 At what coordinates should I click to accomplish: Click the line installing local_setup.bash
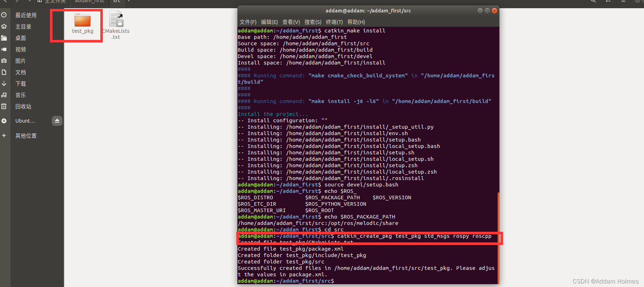tap(339, 146)
